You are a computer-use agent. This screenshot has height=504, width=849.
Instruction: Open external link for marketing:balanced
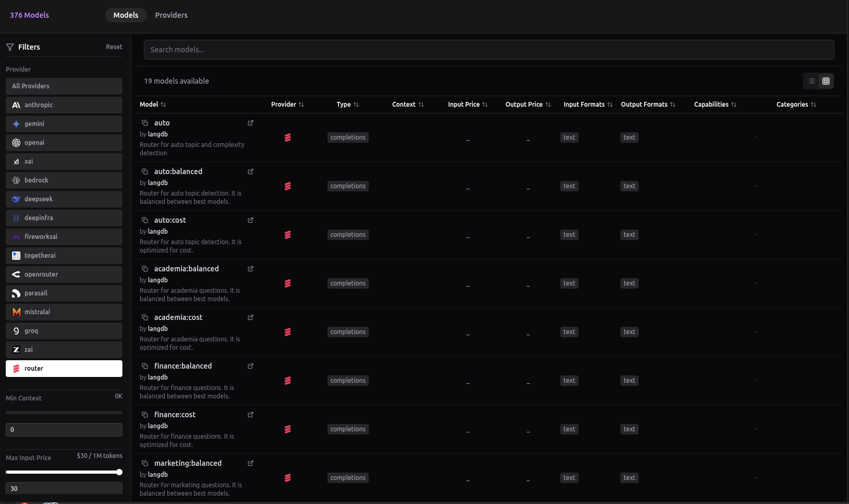point(251,463)
